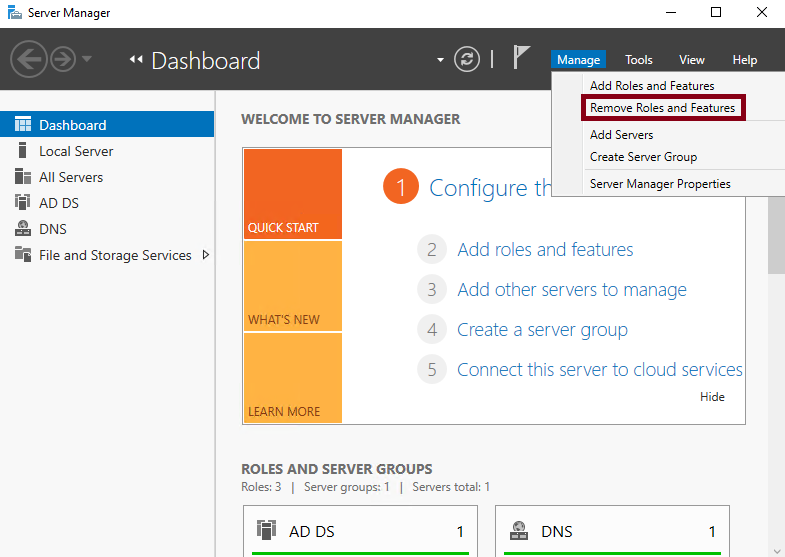
Task: Open the dropdown beside refresh icon
Action: 440,60
